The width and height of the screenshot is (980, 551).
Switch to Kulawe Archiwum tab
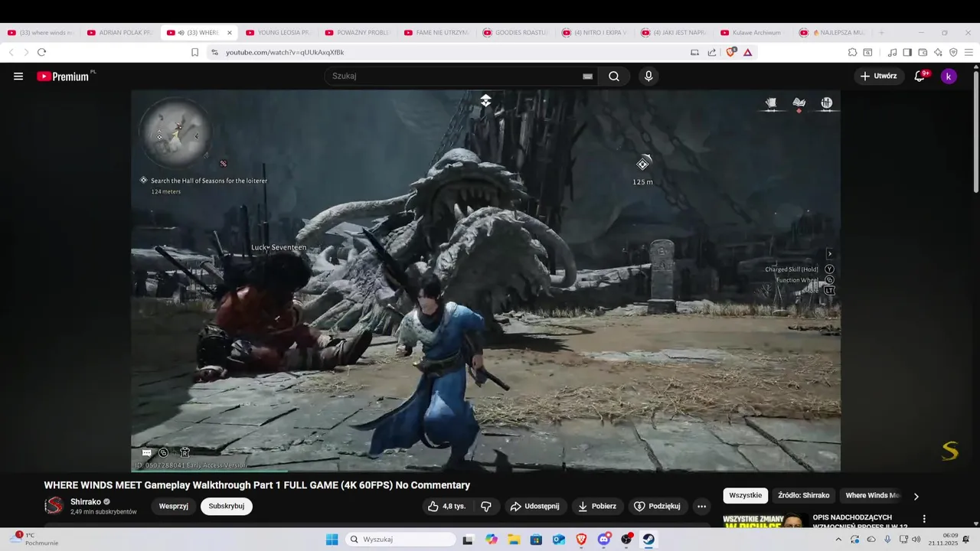point(753,33)
